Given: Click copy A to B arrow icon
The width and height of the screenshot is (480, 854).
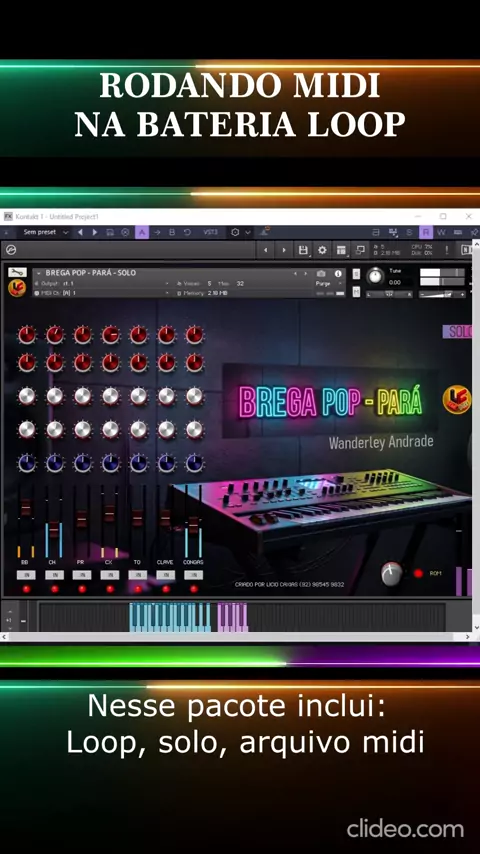Looking at the screenshot, I should tap(157, 232).
